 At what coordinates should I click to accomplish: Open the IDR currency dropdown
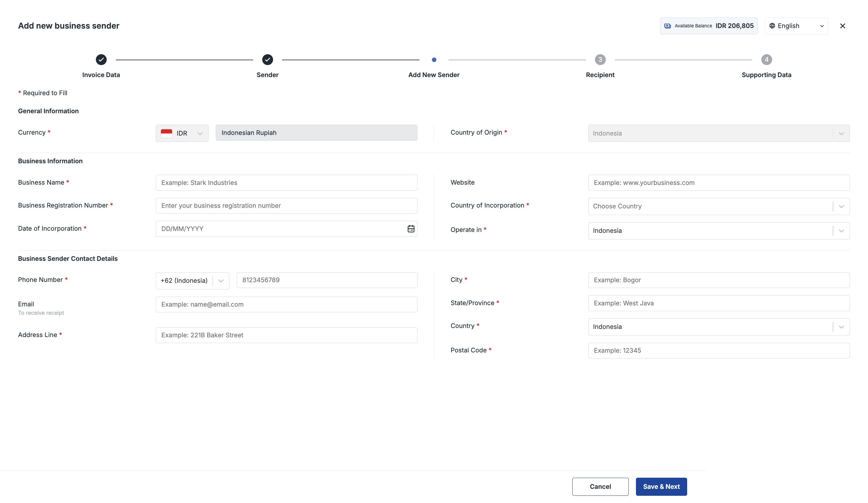200,133
